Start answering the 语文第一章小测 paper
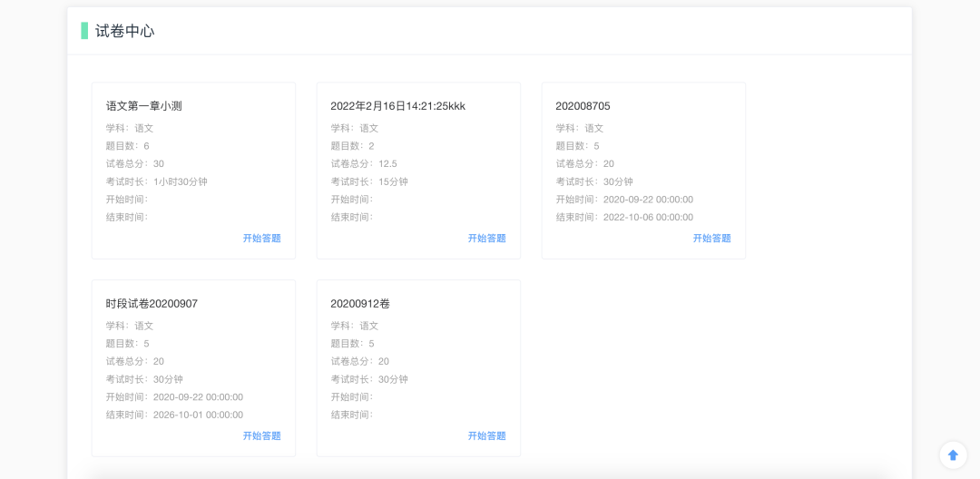 (262, 238)
